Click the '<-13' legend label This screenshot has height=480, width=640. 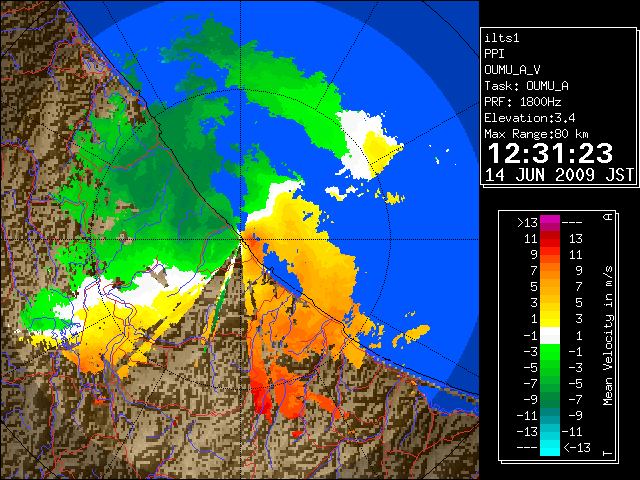coord(577,448)
